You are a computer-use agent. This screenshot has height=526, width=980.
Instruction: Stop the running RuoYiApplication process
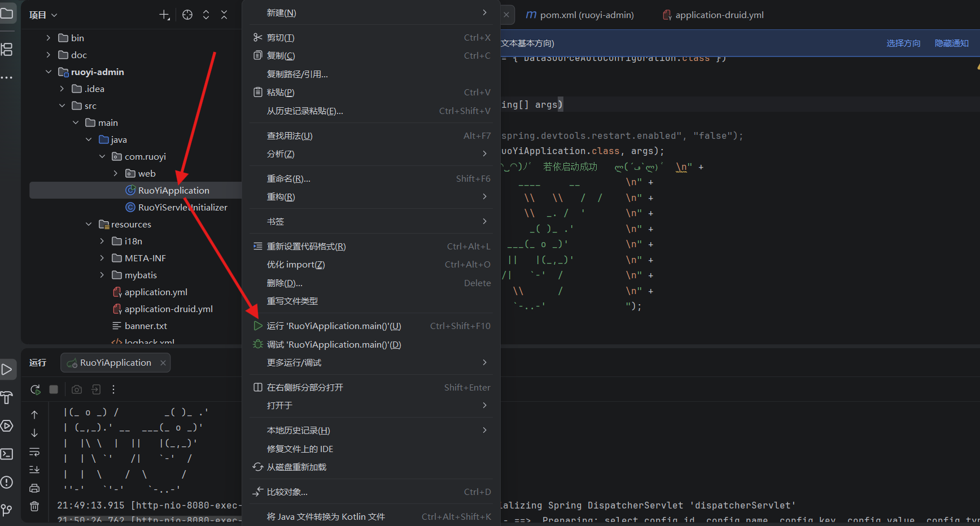[54, 389]
